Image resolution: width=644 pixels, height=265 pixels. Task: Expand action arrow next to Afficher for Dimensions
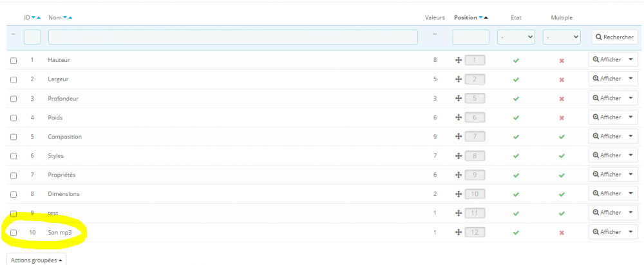[631, 193]
